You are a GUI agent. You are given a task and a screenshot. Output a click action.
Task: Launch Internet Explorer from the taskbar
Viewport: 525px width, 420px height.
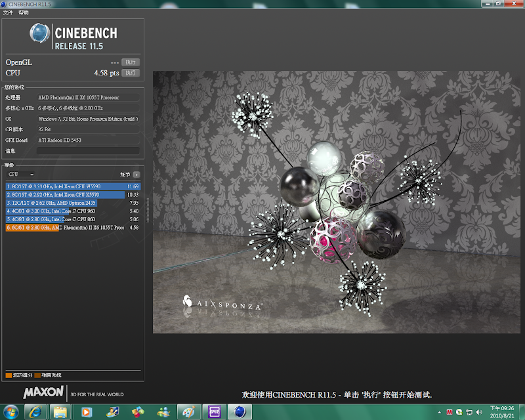click(35, 412)
